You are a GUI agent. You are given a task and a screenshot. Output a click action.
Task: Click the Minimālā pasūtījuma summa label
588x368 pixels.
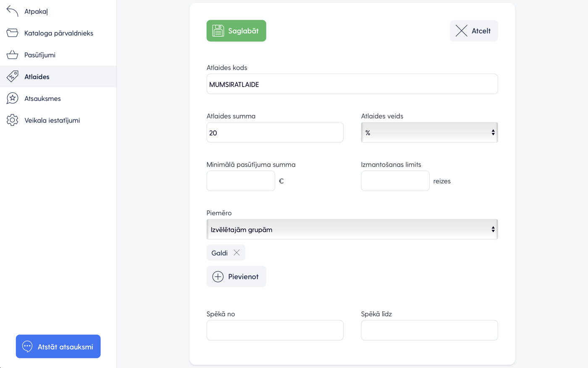point(251,164)
